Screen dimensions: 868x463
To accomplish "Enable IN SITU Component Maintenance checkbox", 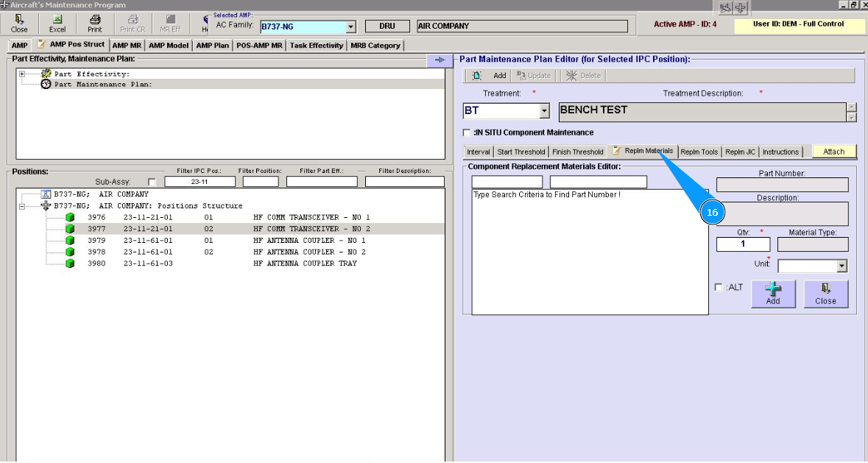I will [466, 132].
